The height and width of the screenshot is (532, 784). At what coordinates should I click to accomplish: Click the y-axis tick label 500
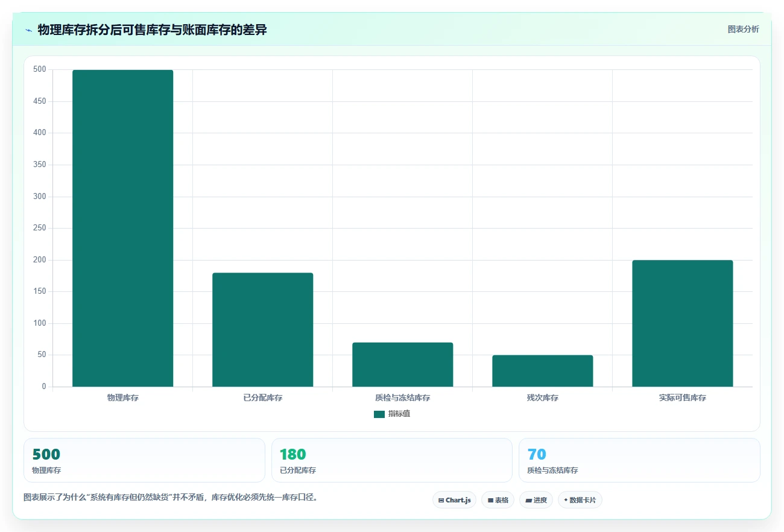tap(40, 69)
